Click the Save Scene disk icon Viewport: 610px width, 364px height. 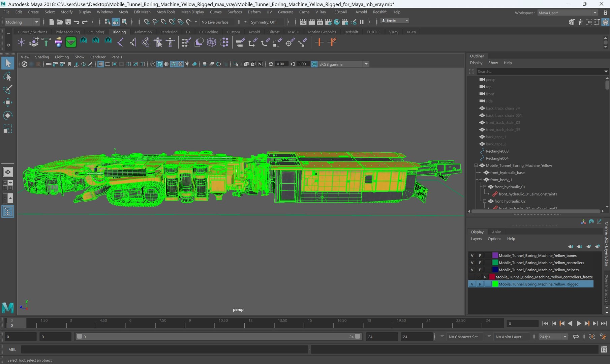68,22
